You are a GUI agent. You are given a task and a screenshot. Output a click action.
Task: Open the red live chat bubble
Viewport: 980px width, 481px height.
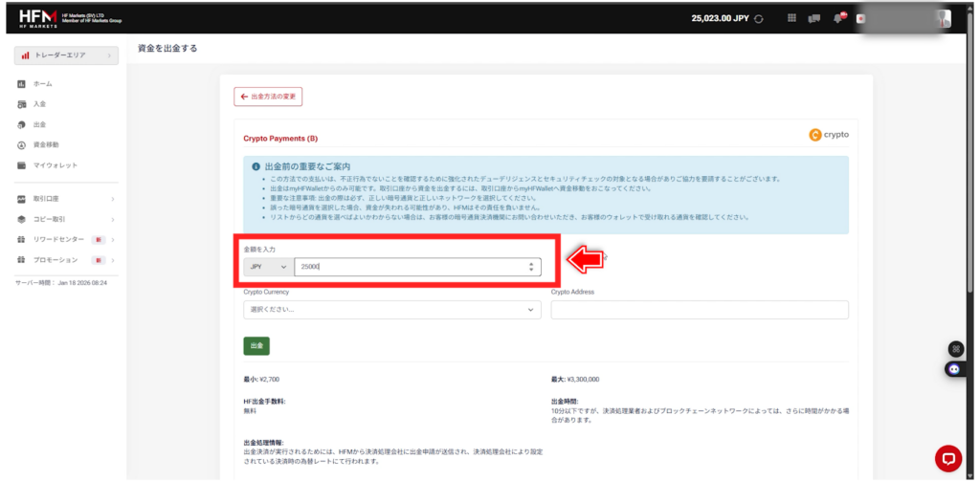coord(947,458)
